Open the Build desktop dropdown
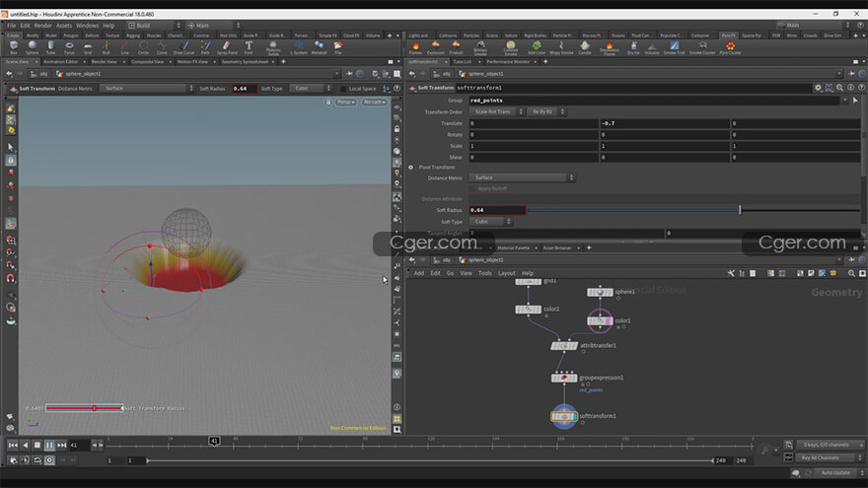 click(155, 26)
